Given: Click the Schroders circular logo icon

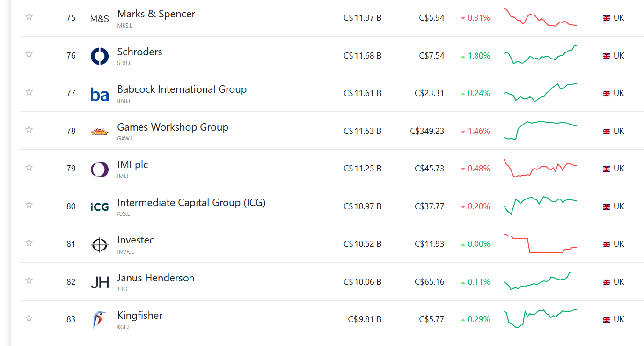Looking at the screenshot, I should pyautogui.click(x=100, y=56).
